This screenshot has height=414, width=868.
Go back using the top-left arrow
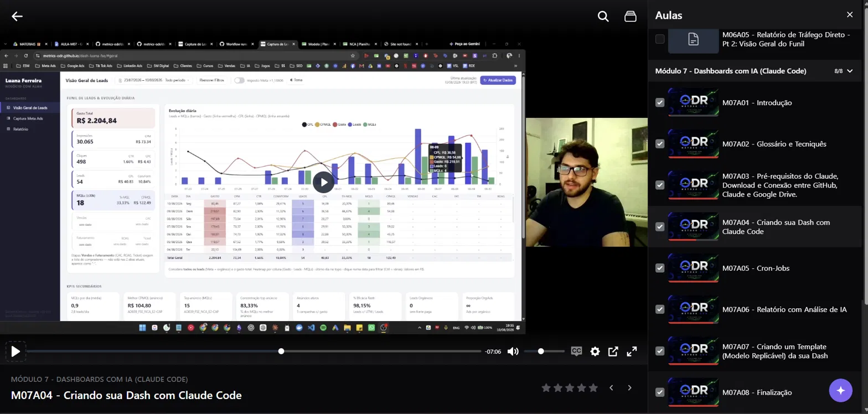pyautogui.click(x=17, y=16)
